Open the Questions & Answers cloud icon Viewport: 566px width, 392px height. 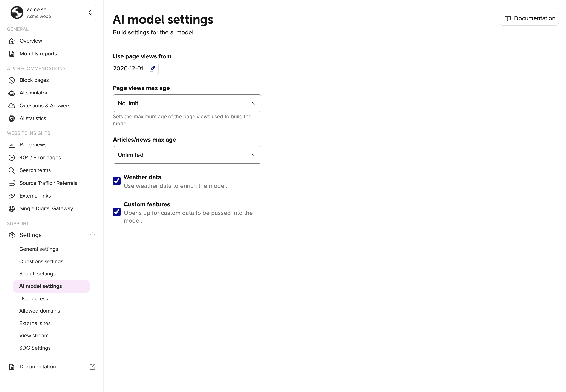(12, 106)
